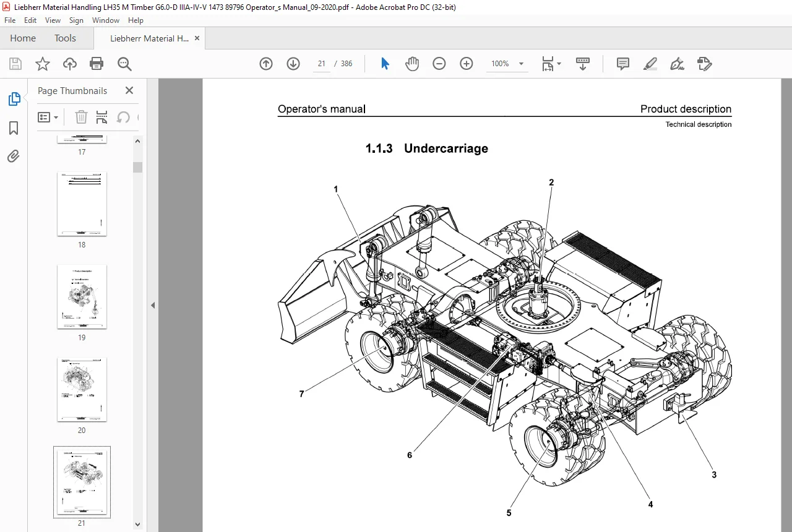Select page 21 thumbnail
792x532 pixels.
point(82,482)
